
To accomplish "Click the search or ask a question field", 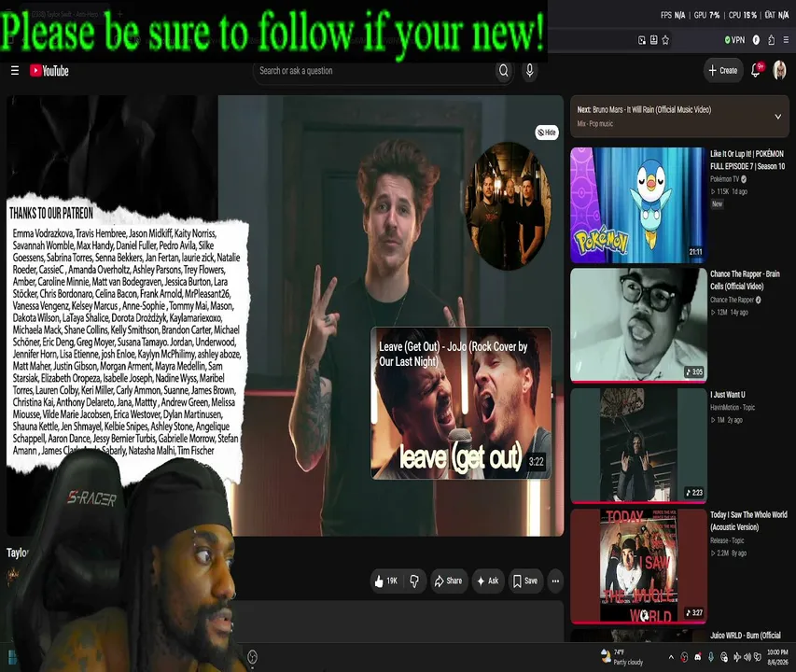I will click(x=373, y=71).
